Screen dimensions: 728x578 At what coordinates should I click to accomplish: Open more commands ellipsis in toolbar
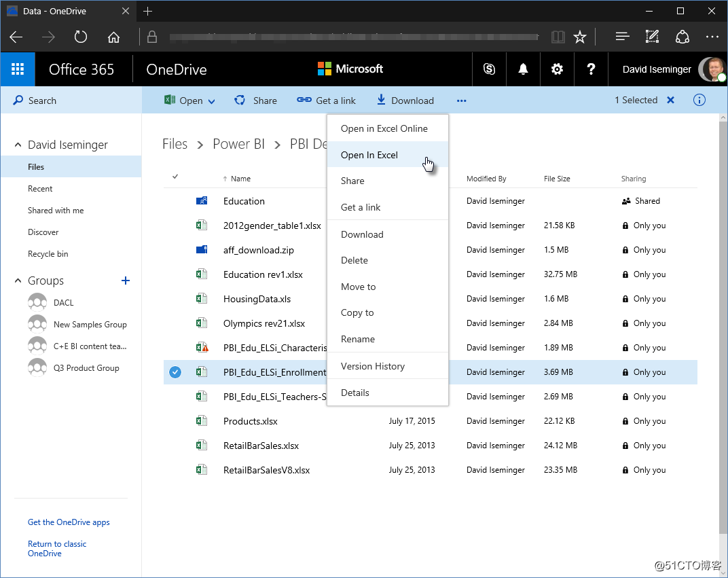(461, 101)
